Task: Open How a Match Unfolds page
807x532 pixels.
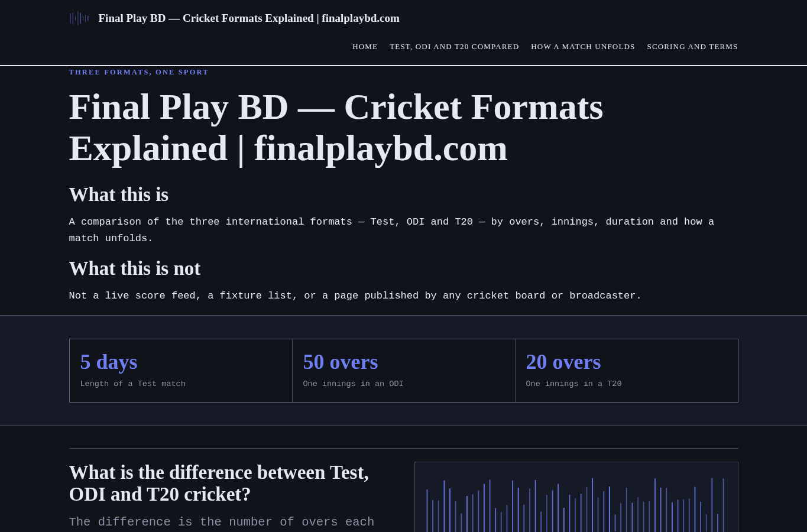Action: [583, 47]
